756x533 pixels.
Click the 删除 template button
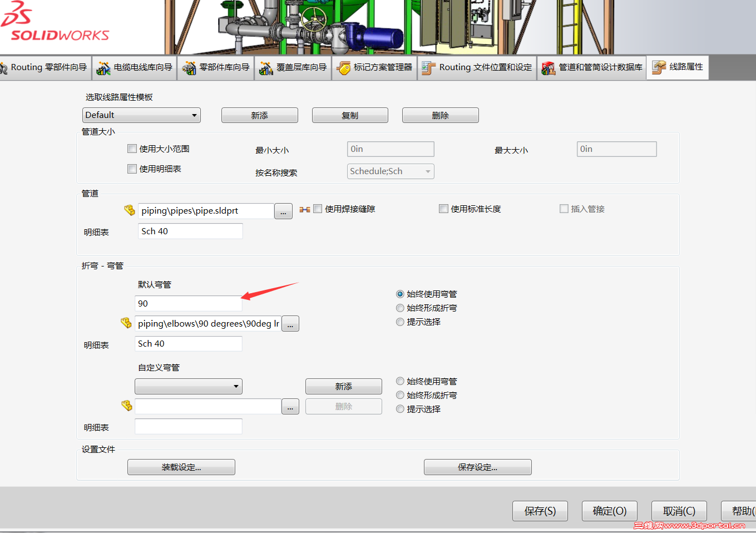[x=441, y=115]
